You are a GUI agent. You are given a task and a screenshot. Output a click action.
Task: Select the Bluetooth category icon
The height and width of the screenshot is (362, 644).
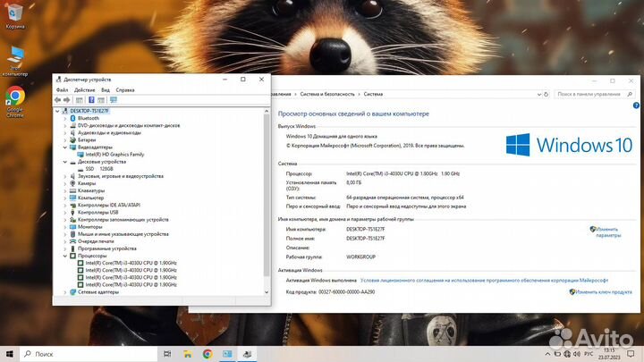click(72, 118)
